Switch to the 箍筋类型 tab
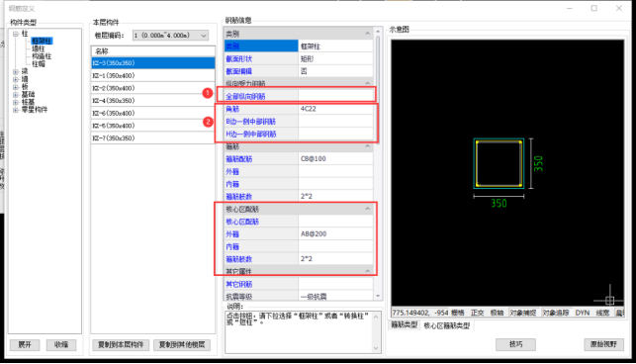This screenshot has width=636, height=364. (x=404, y=325)
